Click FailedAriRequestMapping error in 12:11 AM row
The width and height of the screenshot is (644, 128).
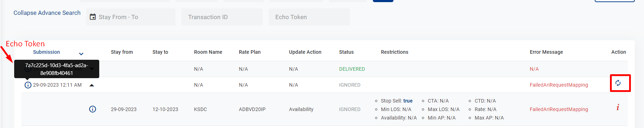[559, 85]
